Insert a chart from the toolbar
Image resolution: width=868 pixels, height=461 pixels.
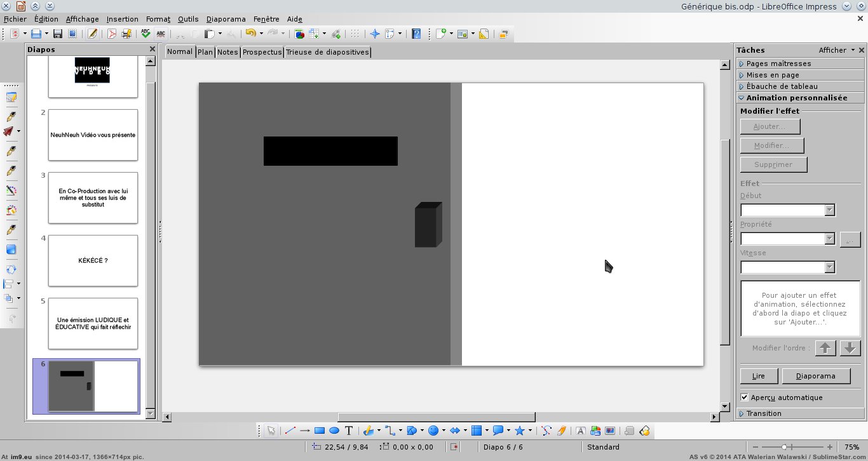click(x=299, y=34)
